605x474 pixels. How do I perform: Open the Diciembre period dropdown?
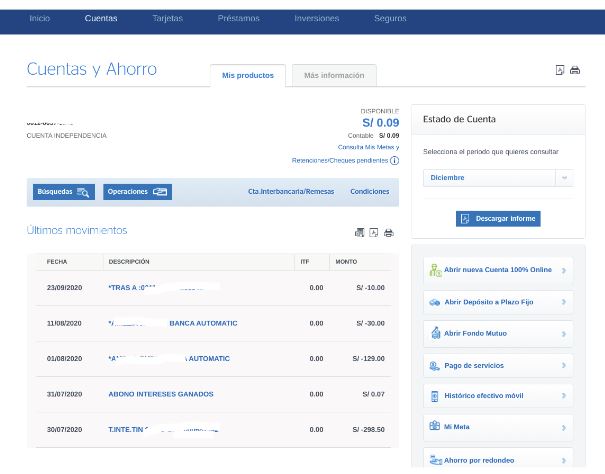pos(498,178)
